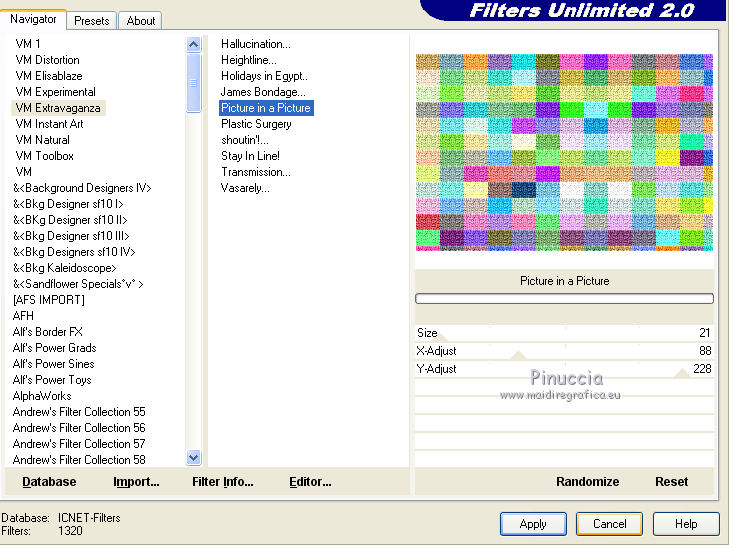Reset the filter parameters
Image resolution: width=729 pixels, height=545 pixels.
click(671, 482)
